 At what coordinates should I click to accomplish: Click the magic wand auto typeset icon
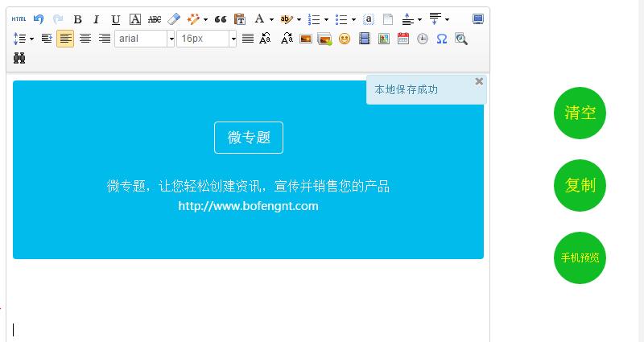pyautogui.click(x=192, y=19)
